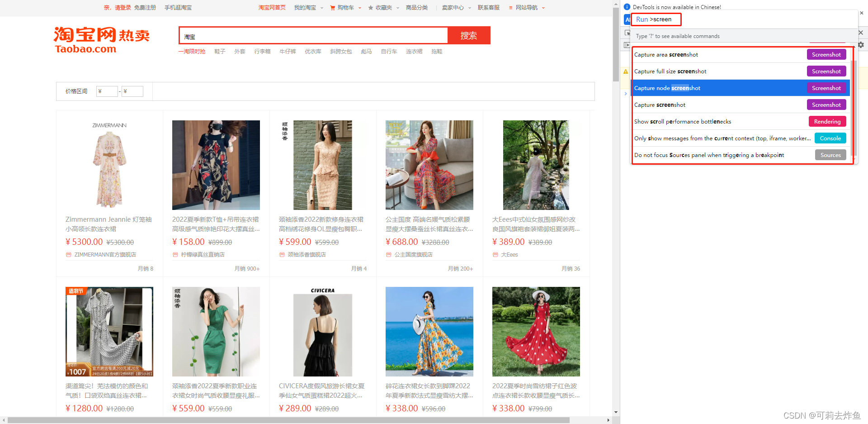Image resolution: width=868 pixels, height=424 pixels.
Task: Expand the 卖家中心 dropdown arrow
Action: [470, 8]
